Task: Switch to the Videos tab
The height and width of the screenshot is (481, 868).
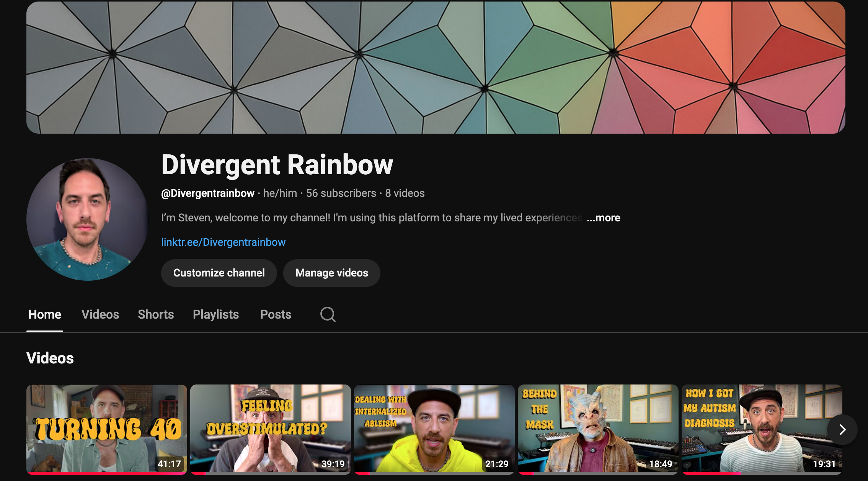Action: tap(100, 314)
